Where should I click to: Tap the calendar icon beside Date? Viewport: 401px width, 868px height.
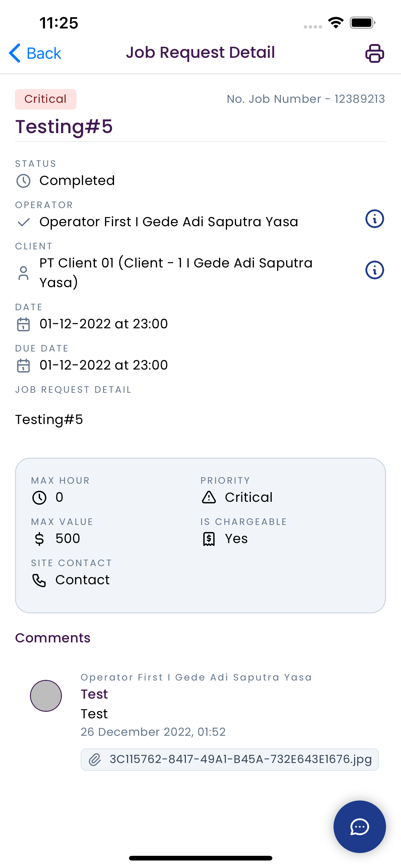23,324
